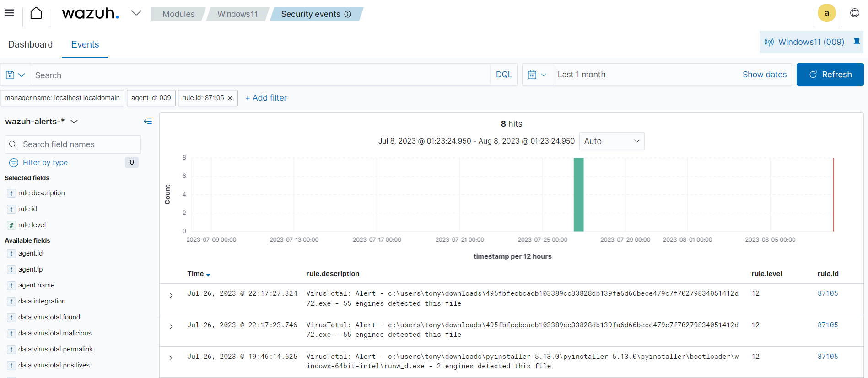Image resolution: width=868 pixels, height=378 pixels.
Task: Open Filter by type options
Action: pyautogui.click(x=45, y=163)
